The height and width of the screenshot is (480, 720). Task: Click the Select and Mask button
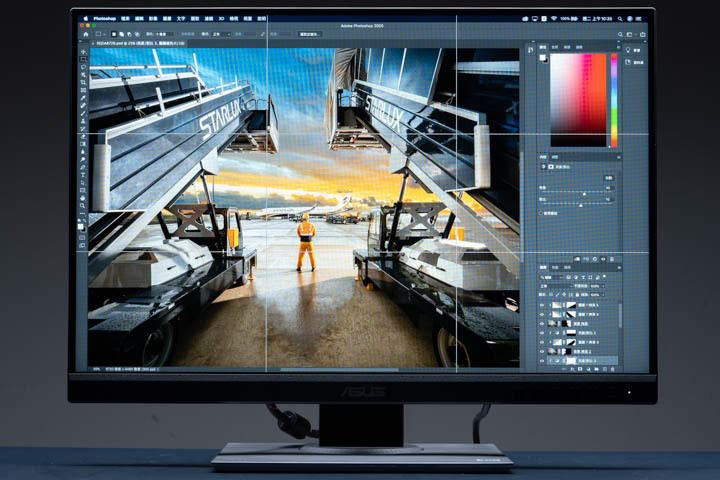pos(310,34)
